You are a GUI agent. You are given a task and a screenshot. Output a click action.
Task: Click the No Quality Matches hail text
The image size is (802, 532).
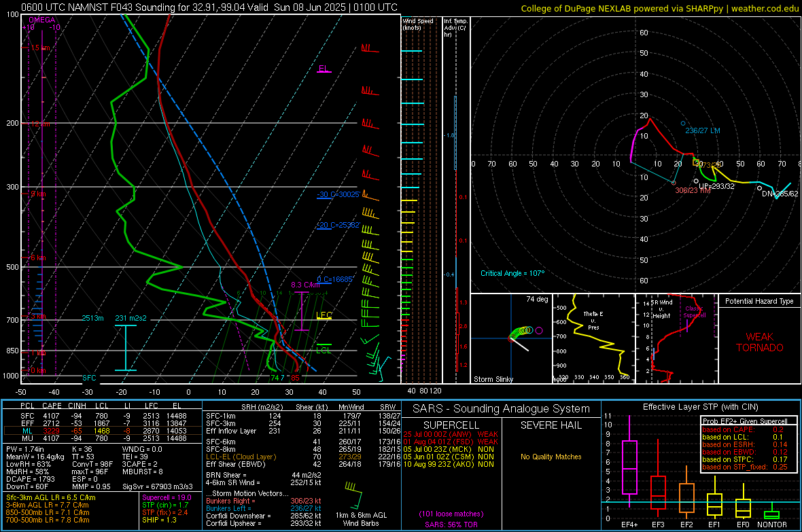click(551, 457)
